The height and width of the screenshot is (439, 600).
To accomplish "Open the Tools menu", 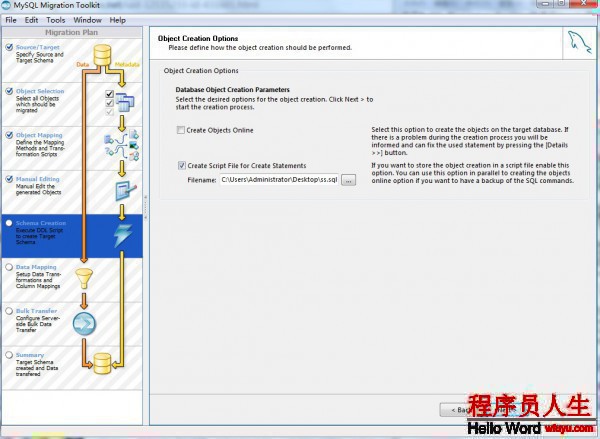I will pos(56,20).
